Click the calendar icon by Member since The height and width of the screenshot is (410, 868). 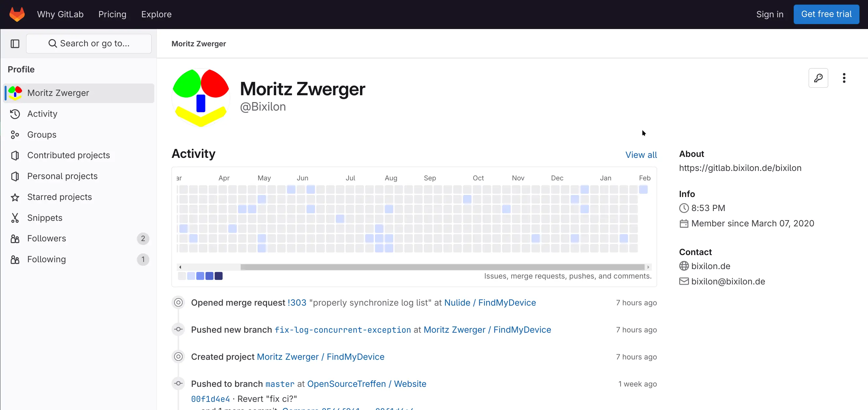[x=684, y=223]
